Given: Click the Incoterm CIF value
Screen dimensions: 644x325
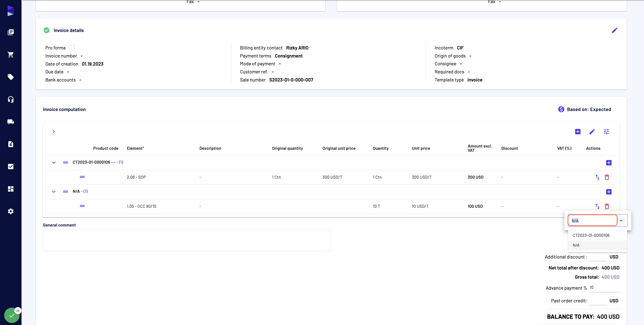Looking at the screenshot, I should point(460,48).
